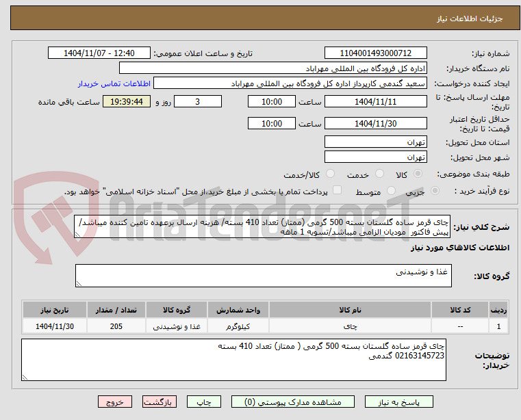
Task: Click the جزئیات اطلاعات نیاز header title
Action: coord(470,18)
